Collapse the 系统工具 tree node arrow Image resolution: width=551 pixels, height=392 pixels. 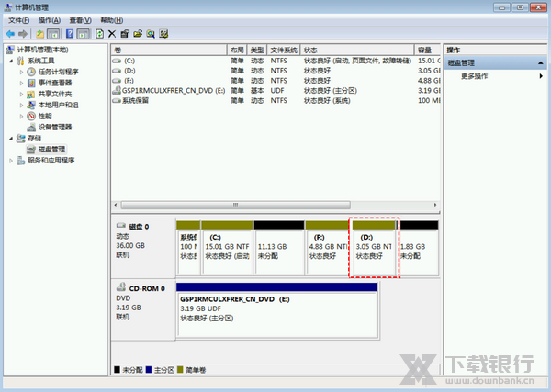click(x=11, y=61)
